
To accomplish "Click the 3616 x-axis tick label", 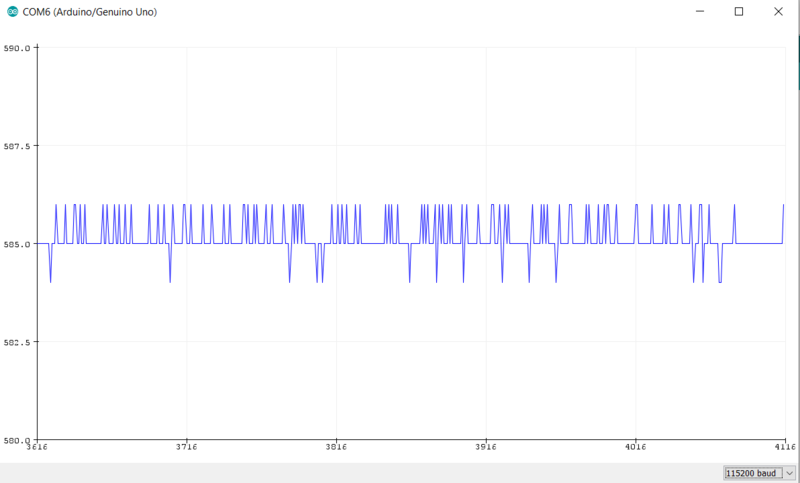I will [x=38, y=448].
